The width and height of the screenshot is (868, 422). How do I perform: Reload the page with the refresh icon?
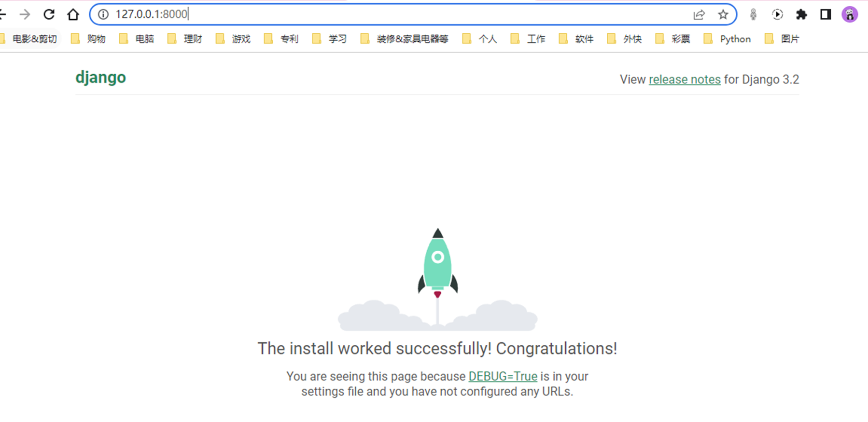pos(49,14)
